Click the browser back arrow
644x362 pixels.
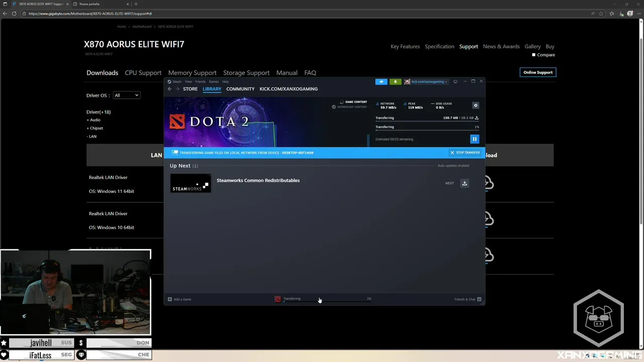pos(5,14)
